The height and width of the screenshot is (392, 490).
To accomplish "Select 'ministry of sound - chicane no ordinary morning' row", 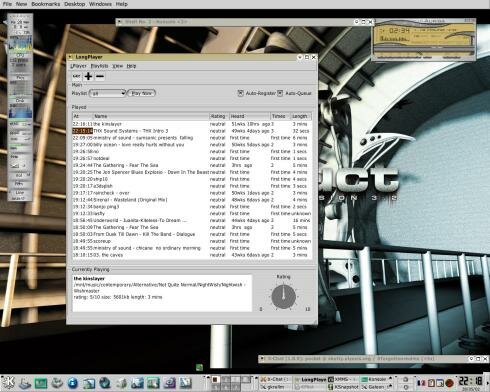I will [192, 248].
